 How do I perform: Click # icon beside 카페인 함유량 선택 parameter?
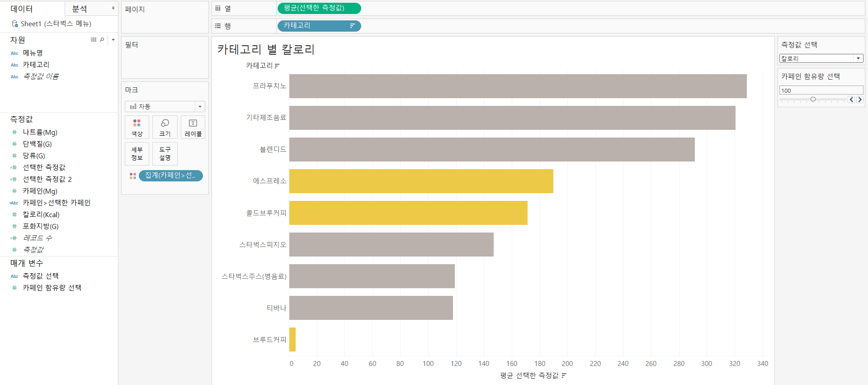point(14,288)
